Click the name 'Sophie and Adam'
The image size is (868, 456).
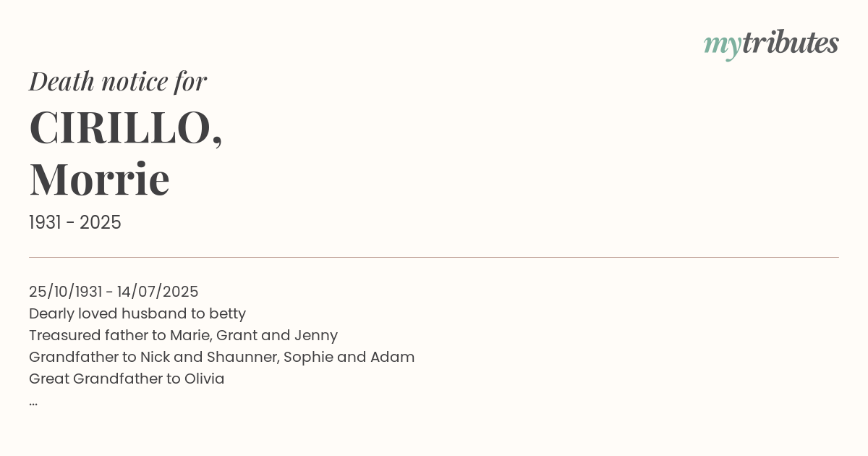pyautogui.click(x=349, y=357)
